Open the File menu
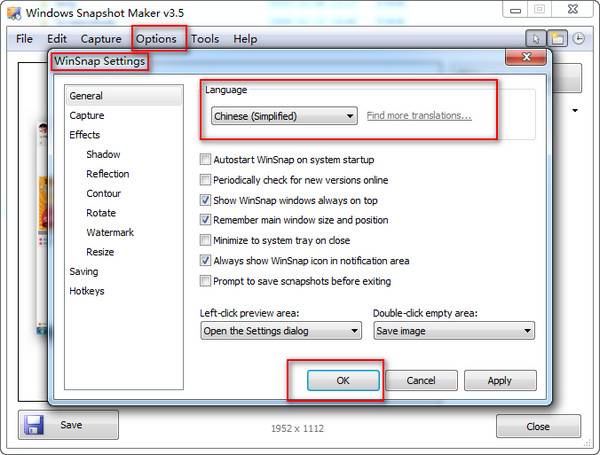The image size is (600, 455). point(24,39)
